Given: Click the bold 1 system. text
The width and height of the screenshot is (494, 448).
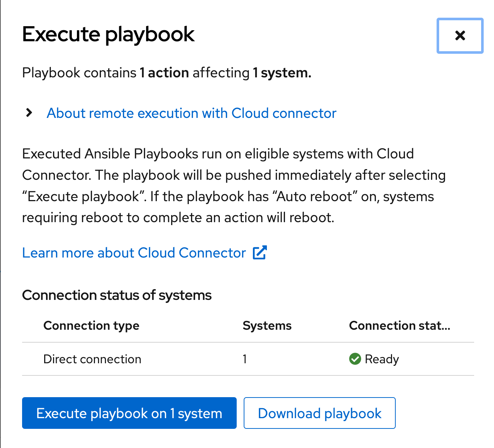Looking at the screenshot, I should tap(282, 73).
